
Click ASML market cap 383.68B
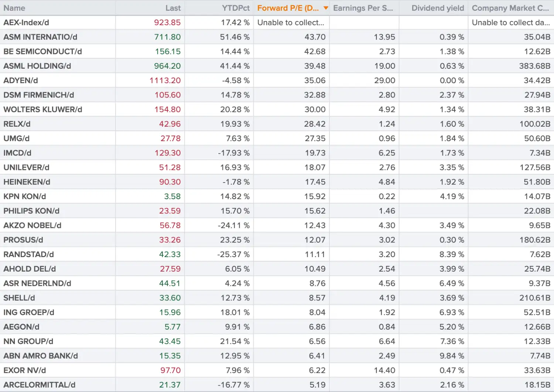[535, 66]
